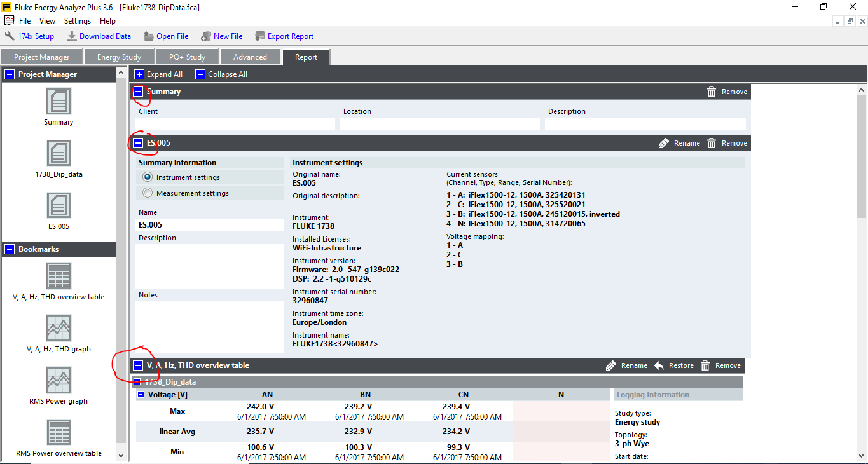868x464 pixels.
Task: Remove the ES.005 section via trash icon
Action: (x=712, y=143)
